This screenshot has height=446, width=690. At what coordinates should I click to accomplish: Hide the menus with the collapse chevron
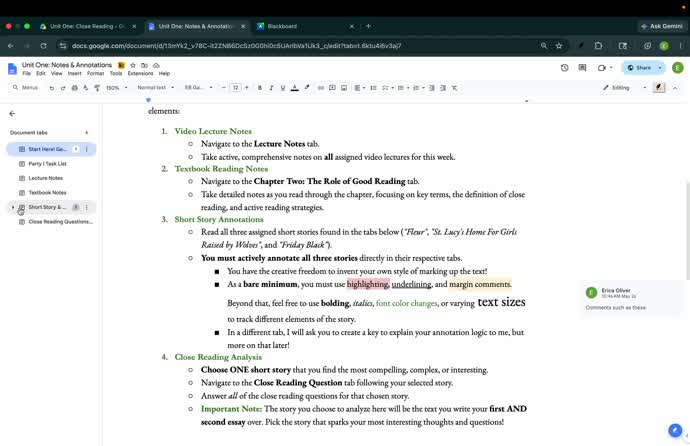pos(675,88)
